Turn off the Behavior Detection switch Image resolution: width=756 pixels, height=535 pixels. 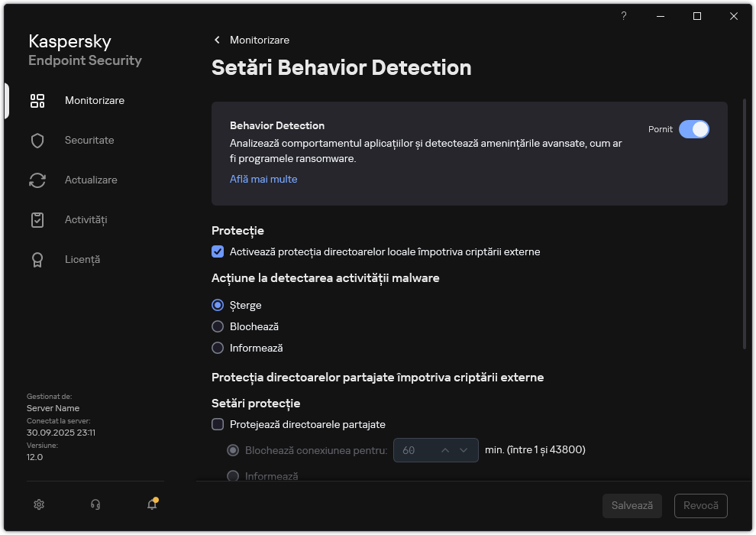(693, 129)
